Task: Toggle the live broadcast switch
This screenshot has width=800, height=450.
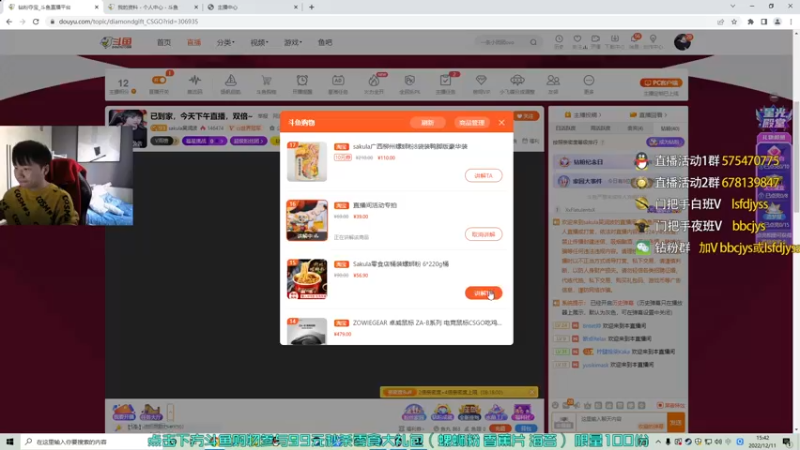Action: [159, 81]
